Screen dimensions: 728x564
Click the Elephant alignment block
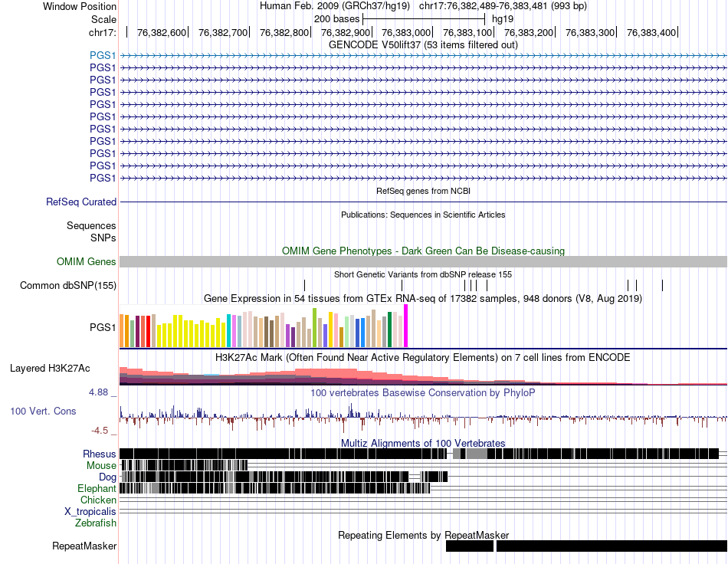click(x=275, y=488)
